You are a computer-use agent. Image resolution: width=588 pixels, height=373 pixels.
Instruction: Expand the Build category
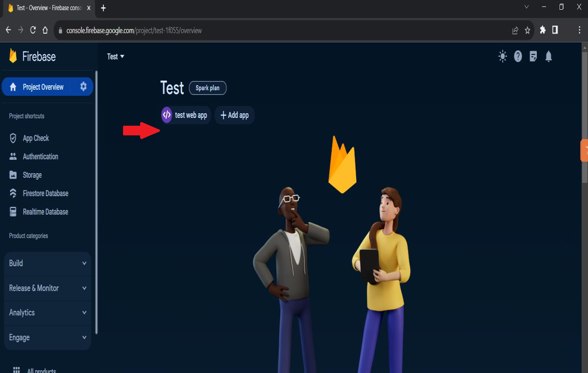(x=47, y=263)
